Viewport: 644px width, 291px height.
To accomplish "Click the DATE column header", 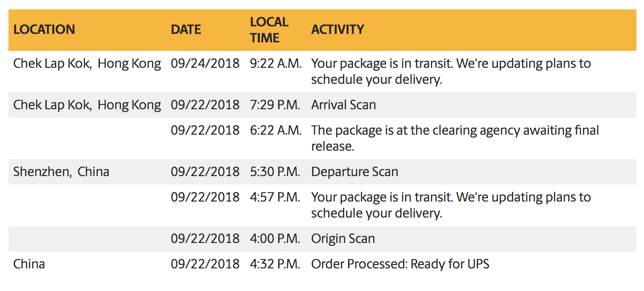I will point(186,30).
